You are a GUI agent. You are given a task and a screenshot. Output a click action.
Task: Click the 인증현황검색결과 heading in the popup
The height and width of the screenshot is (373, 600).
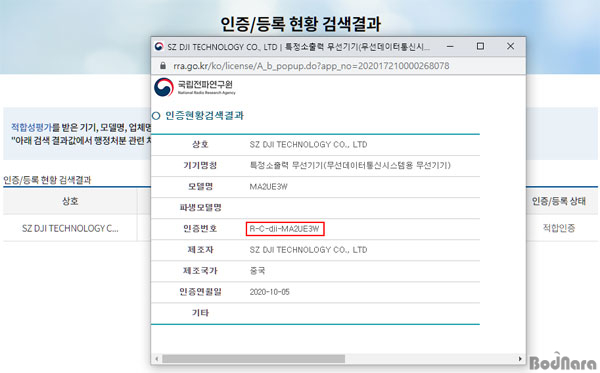pos(204,116)
